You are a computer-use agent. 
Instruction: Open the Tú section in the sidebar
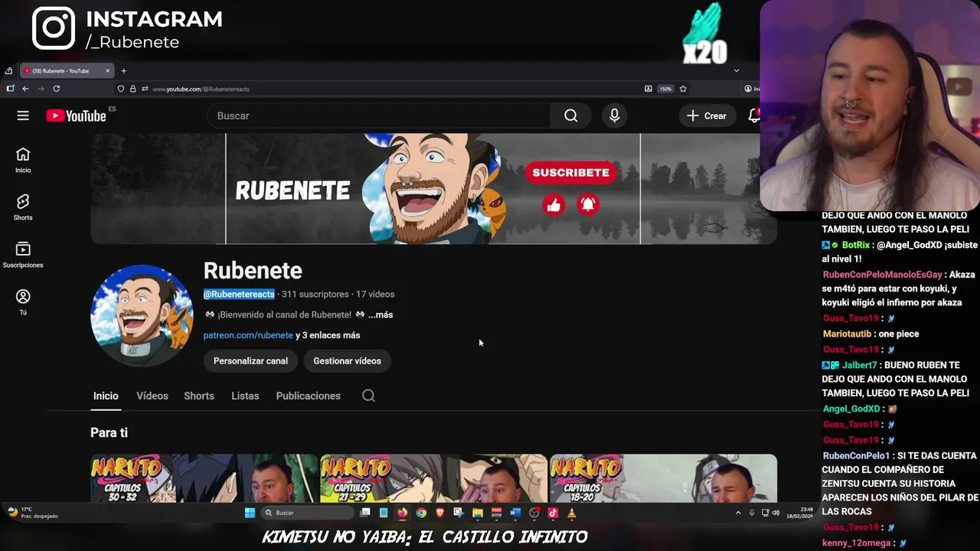coord(23,302)
